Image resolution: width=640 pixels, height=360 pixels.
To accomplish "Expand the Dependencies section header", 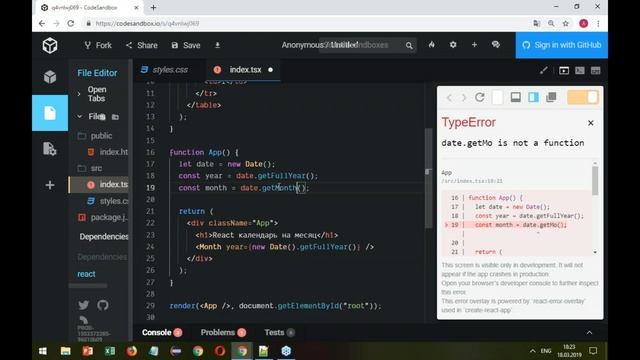I will (104, 237).
